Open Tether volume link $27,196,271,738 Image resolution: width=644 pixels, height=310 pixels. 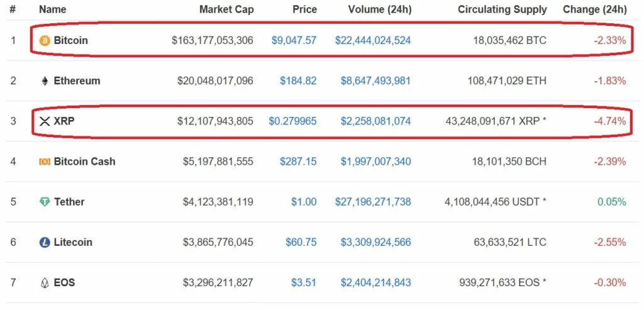[x=373, y=202]
